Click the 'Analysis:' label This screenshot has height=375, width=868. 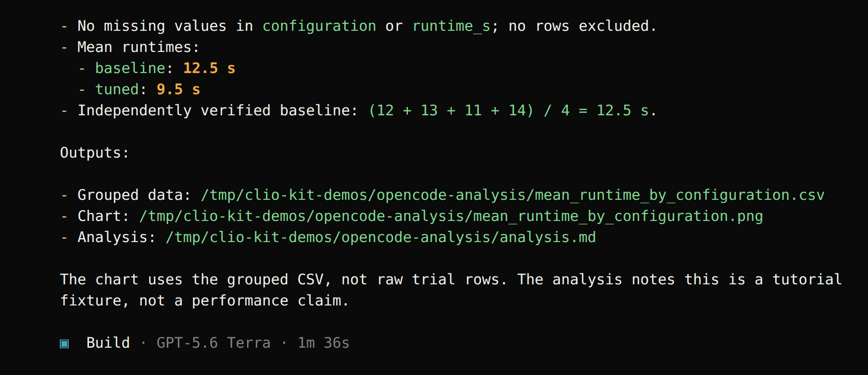point(117,237)
